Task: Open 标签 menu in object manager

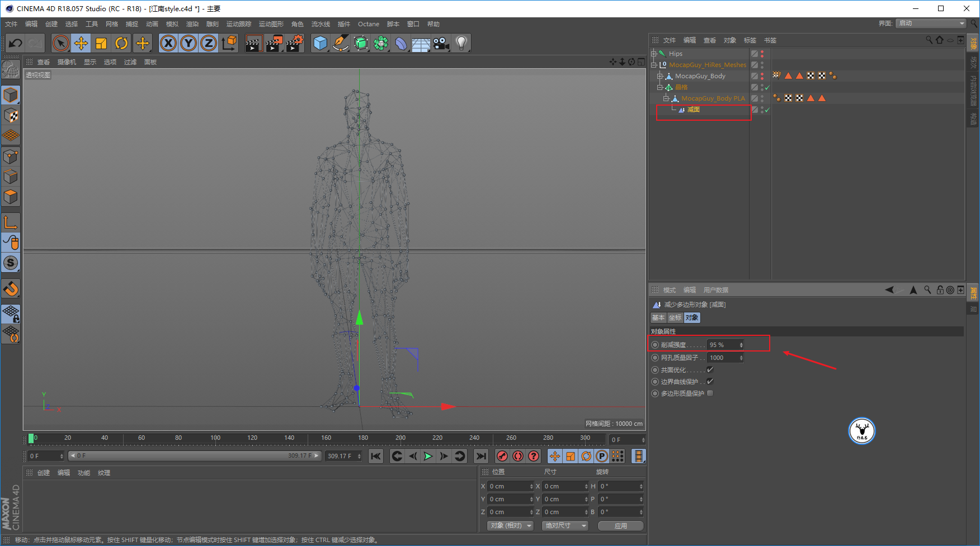Action: click(750, 40)
